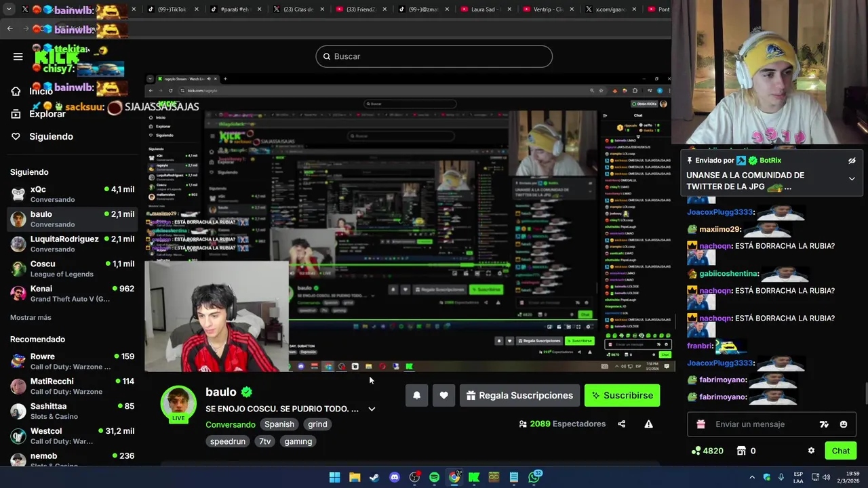Viewport: 868px width, 488px height.
Task: Open the emoji picker in chat
Action: point(844,424)
